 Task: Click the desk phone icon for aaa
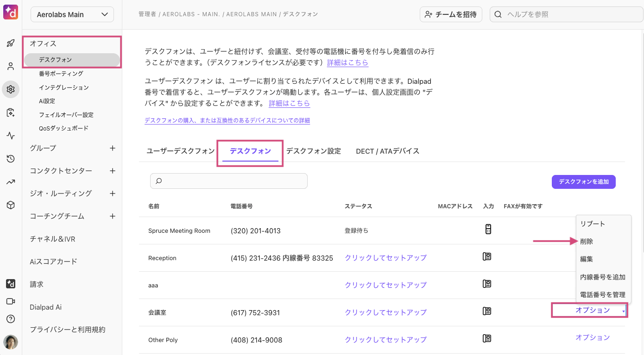pos(487,284)
